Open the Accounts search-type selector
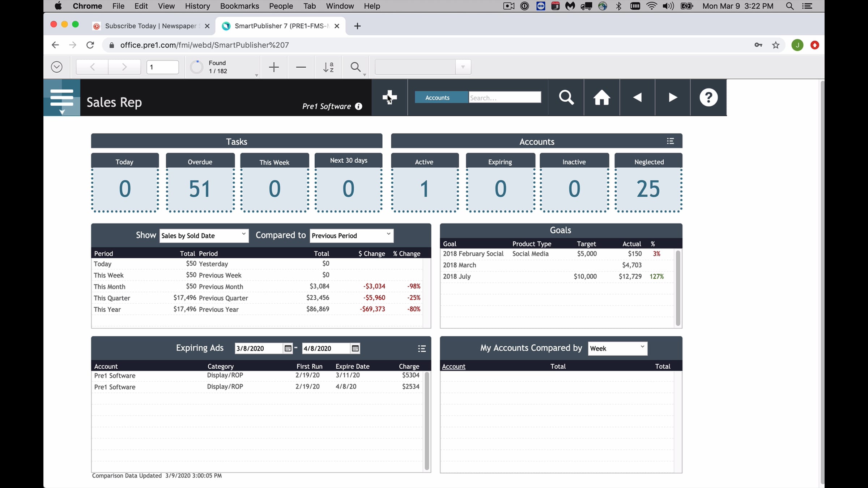Screen dimensions: 868x488 441,98
